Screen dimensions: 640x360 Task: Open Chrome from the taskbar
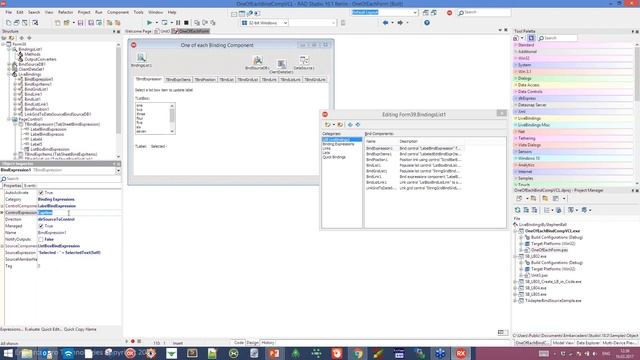[358, 353]
